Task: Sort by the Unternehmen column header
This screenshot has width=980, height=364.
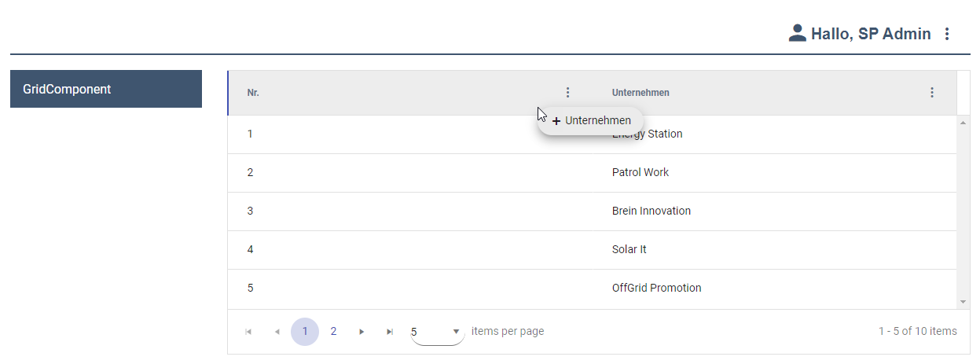Action: coord(640,93)
